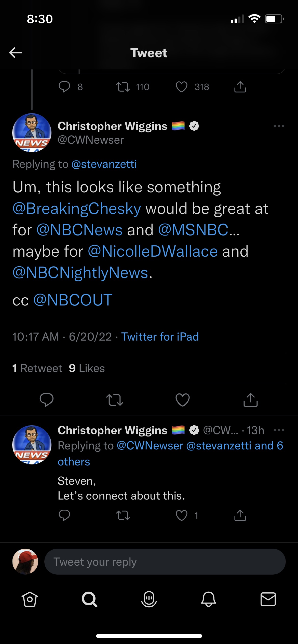Open the Spaces tab

click(149, 599)
